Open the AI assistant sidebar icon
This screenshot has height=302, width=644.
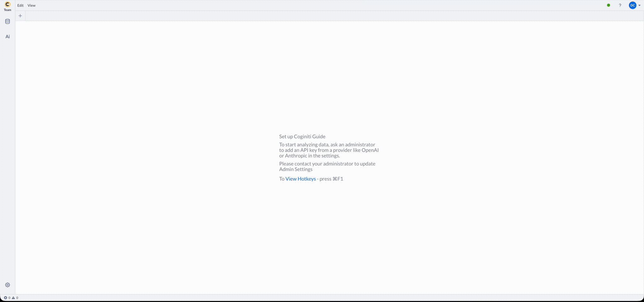(x=8, y=36)
